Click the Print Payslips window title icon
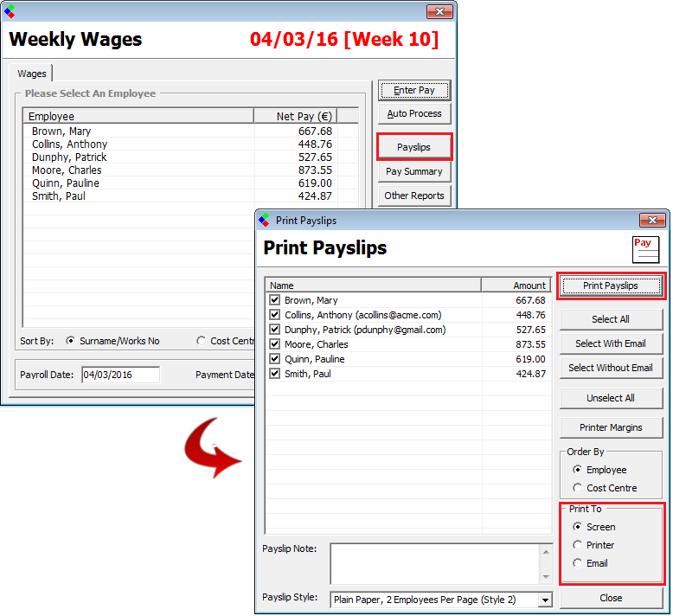 [264, 221]
